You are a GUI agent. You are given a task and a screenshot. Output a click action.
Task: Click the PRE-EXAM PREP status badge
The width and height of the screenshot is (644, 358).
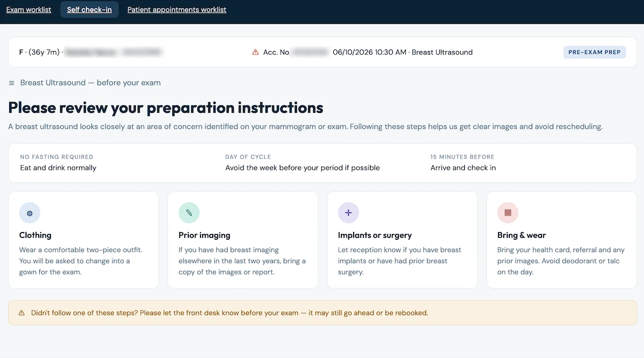coord(595,52)
